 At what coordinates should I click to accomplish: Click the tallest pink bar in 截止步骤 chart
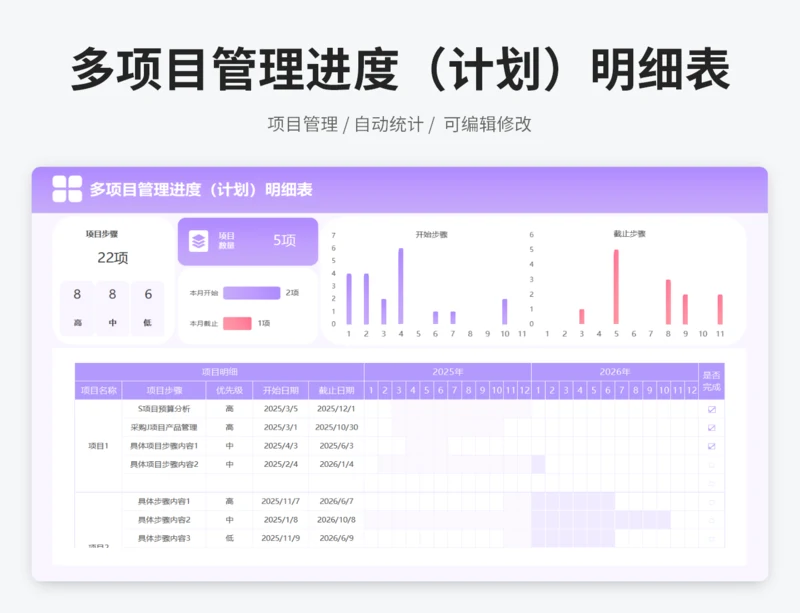click(616, 287)
